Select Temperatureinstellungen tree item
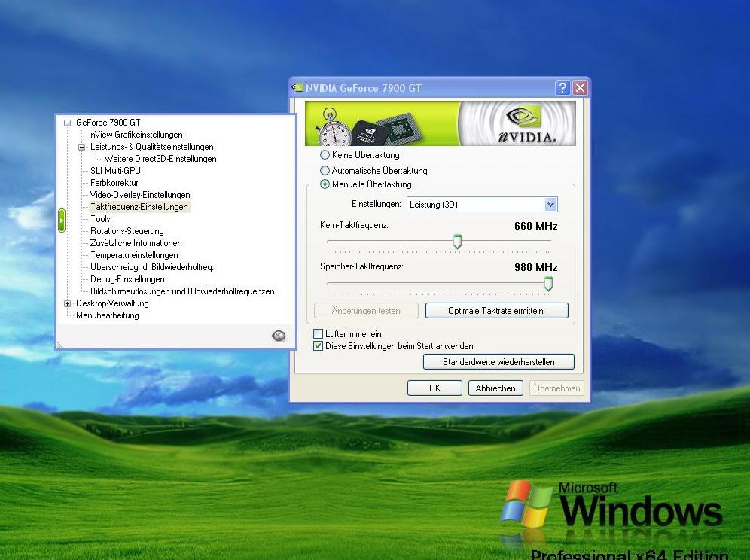This screenshot has height=560, width=750. pyautogui.click(x=134, y=255)
